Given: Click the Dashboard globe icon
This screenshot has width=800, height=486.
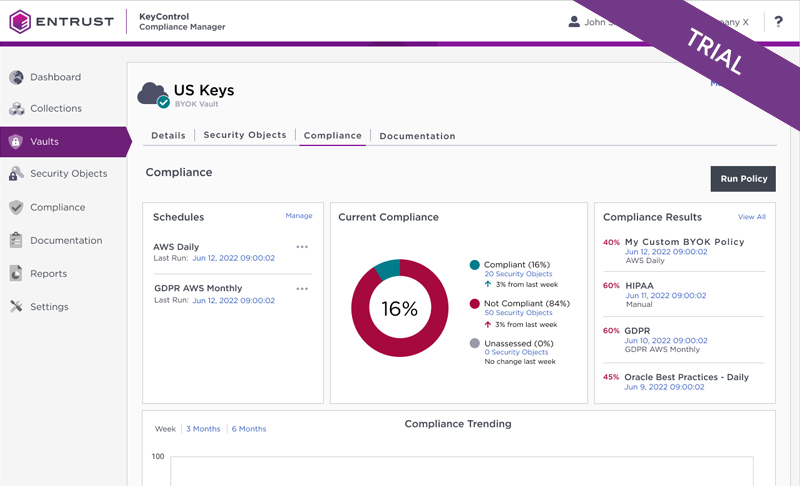Looking at the screenshot, I should [16, 78].
